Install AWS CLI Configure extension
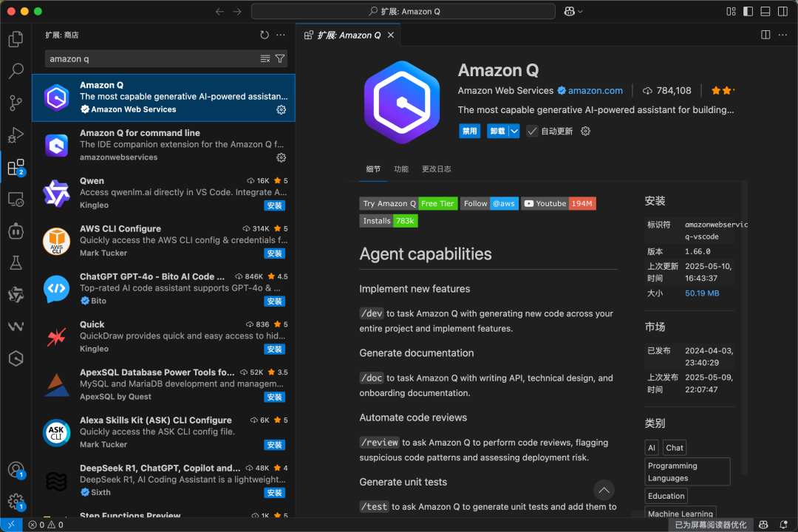Image resolution: width=798 pixels, height=532 pixels. (x=274, y=253)
